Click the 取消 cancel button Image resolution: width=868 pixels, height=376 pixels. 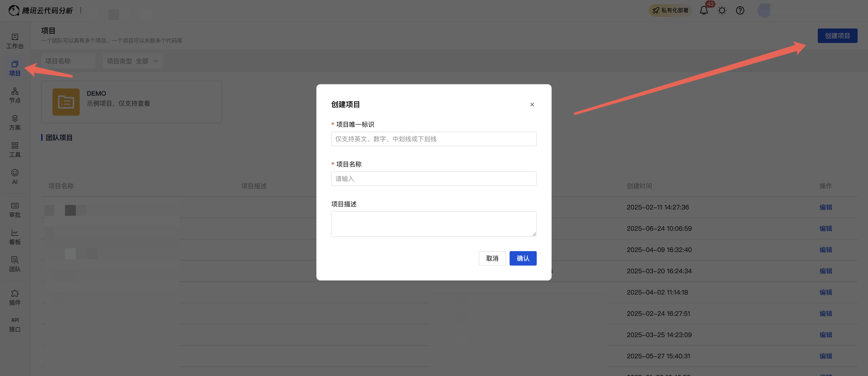pos(492,258)
